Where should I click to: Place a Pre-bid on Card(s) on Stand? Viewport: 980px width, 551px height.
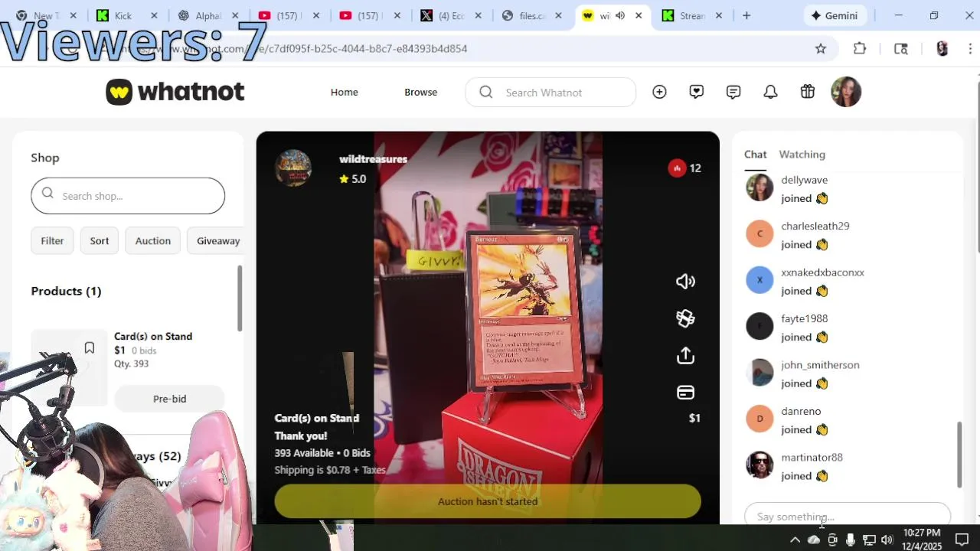coord(169,399)
